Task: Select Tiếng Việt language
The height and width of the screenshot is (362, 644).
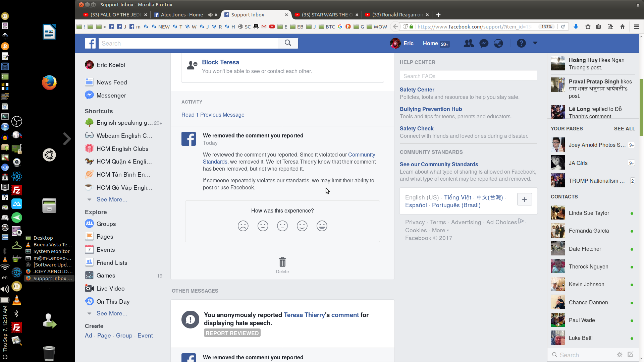Action: point(458,197)
